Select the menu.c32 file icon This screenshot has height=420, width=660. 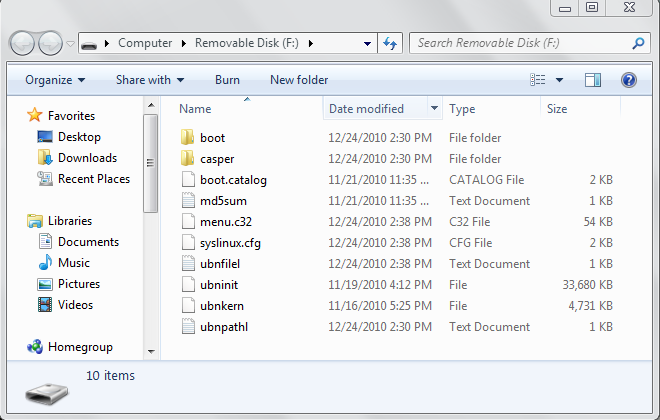click(188, 221)
